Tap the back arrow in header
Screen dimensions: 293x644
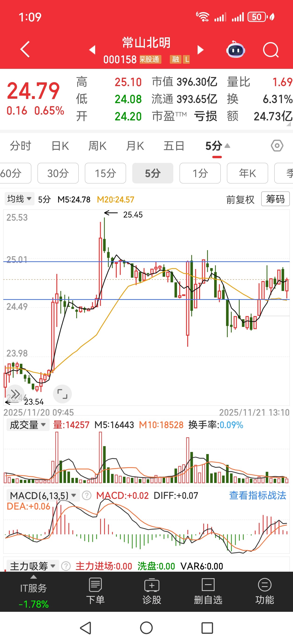[25, 49]
